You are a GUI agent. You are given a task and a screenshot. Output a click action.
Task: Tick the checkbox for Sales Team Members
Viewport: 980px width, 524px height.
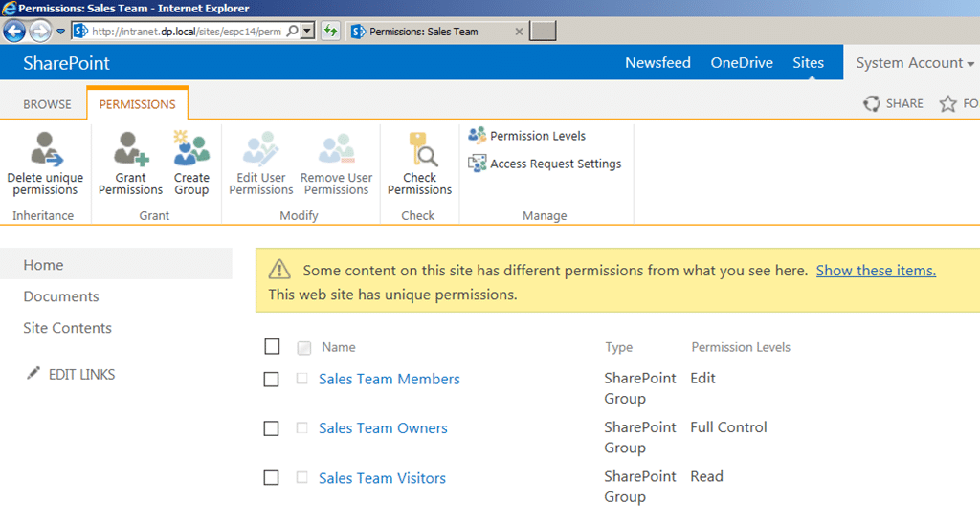(x=271, y=379)
